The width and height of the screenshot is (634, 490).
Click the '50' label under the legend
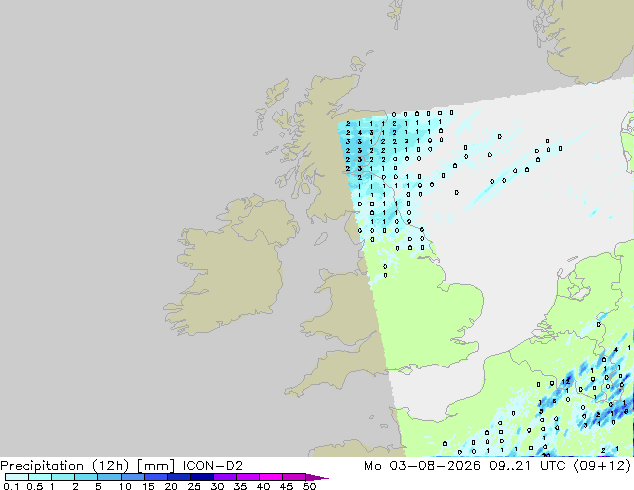click(x=309, y=486)
